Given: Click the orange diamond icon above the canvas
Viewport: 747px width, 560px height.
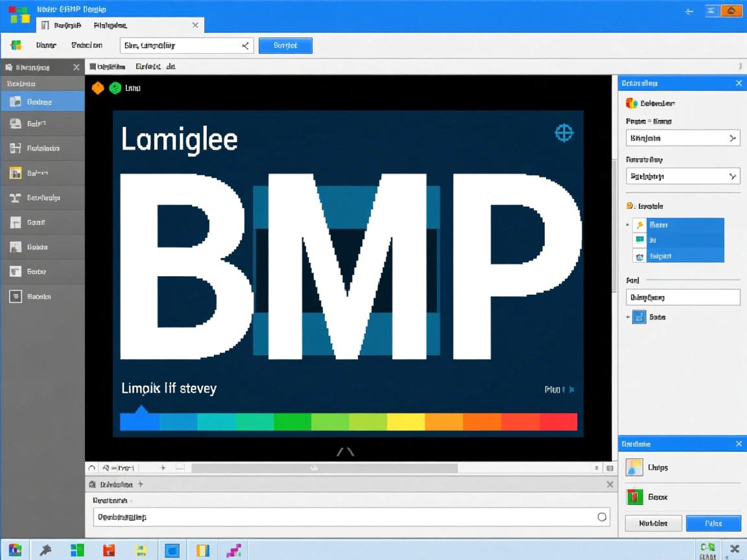Looking at the screenshot, I should pos(98,88).
